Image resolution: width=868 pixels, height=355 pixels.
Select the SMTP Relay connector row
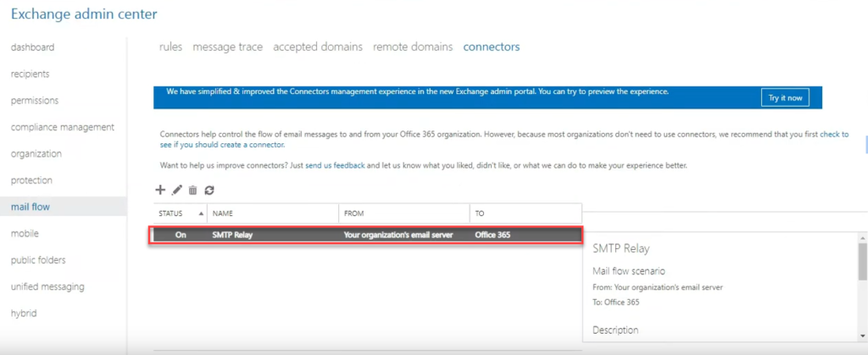(x=366, y=235)
